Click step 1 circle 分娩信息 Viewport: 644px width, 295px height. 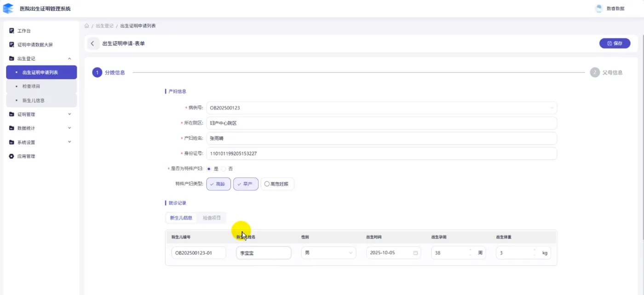(x=97, y=72)
